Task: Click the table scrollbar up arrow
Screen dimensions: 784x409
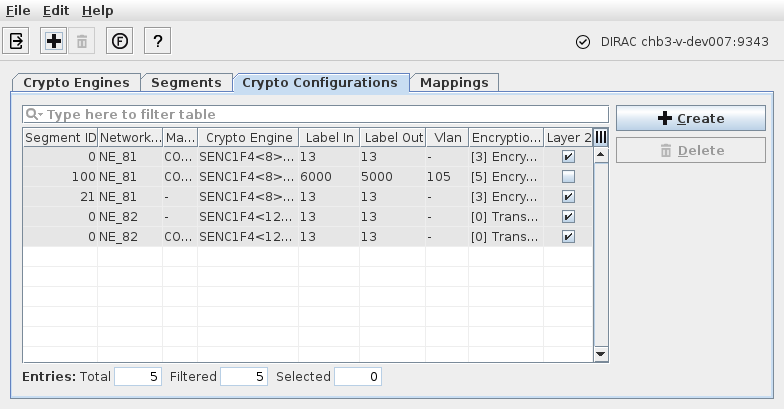Action: [601, 156]
